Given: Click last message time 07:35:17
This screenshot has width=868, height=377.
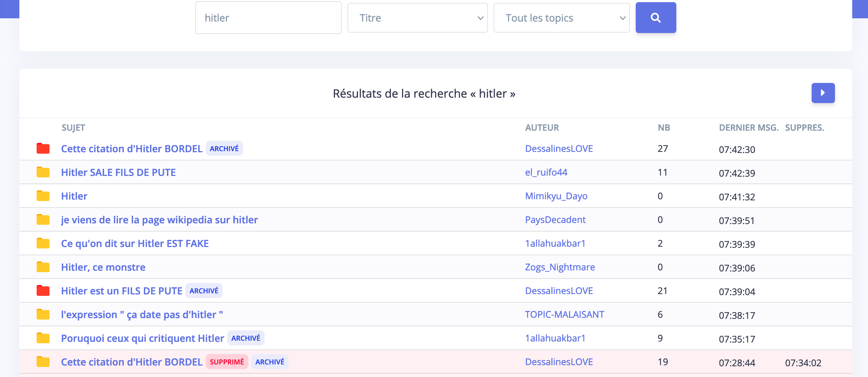Looking at the screenshot, I should pos(737,339).
